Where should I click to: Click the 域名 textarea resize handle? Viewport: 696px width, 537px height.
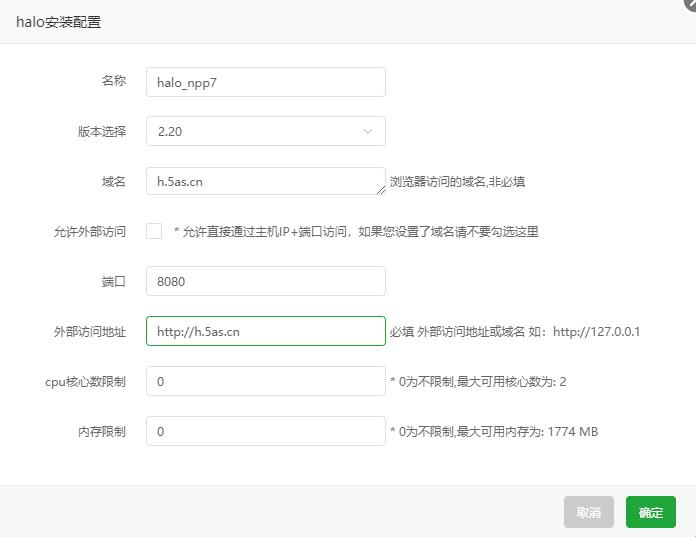381,190
